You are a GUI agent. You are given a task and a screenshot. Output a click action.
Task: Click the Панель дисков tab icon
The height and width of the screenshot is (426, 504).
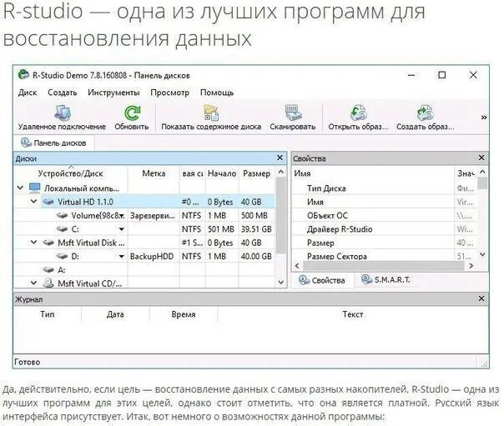pos(26,143)
